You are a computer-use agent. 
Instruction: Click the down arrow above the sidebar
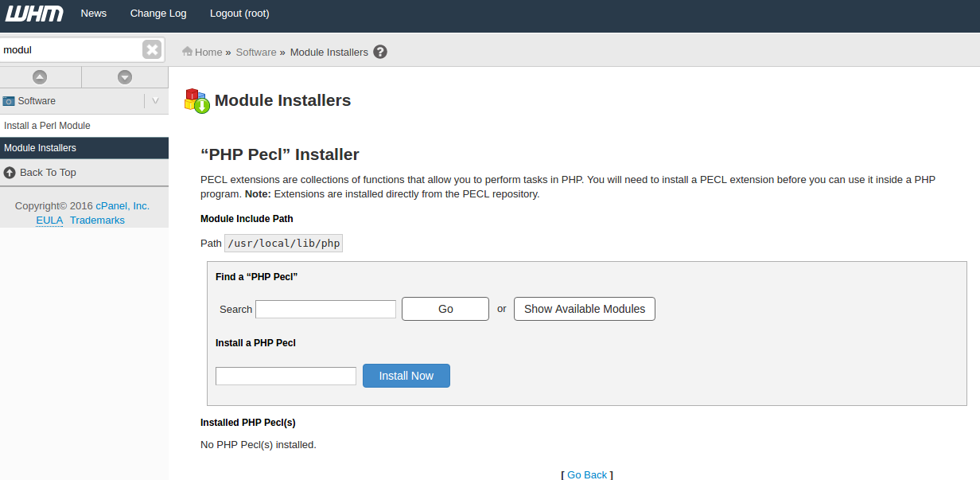(x=124, y=76)
